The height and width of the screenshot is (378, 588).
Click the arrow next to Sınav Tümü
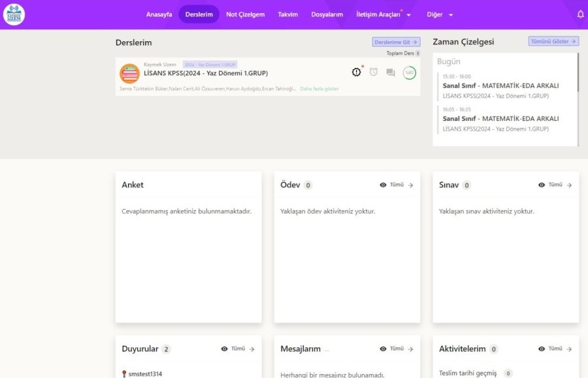pyautogui.click(x=570, y=185)
